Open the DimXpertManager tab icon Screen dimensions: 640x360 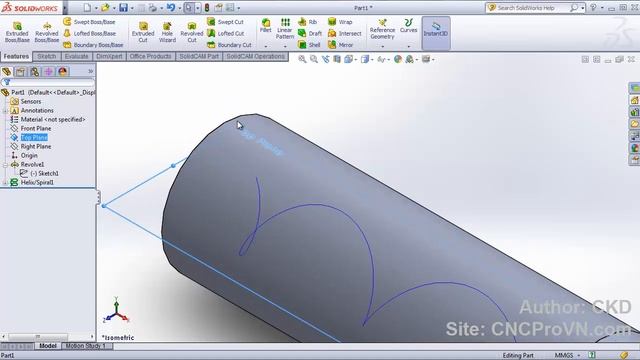pos(49,72)
